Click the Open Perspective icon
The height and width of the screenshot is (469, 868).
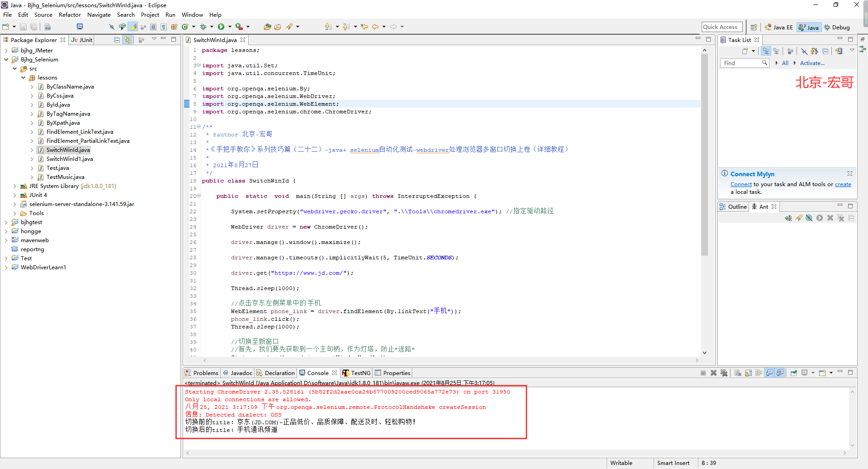click(754, 27)
